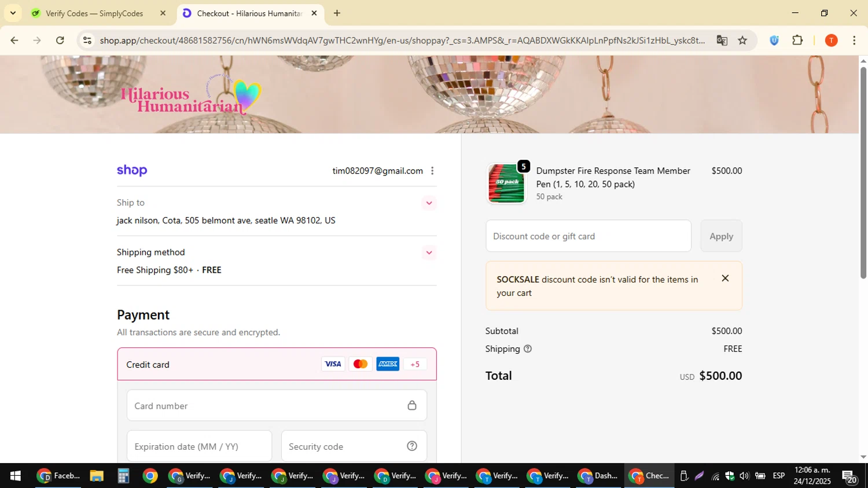Open the Bitwarden shield extension
This screenshot has width=868, height=488.
(x=774, y=41)
